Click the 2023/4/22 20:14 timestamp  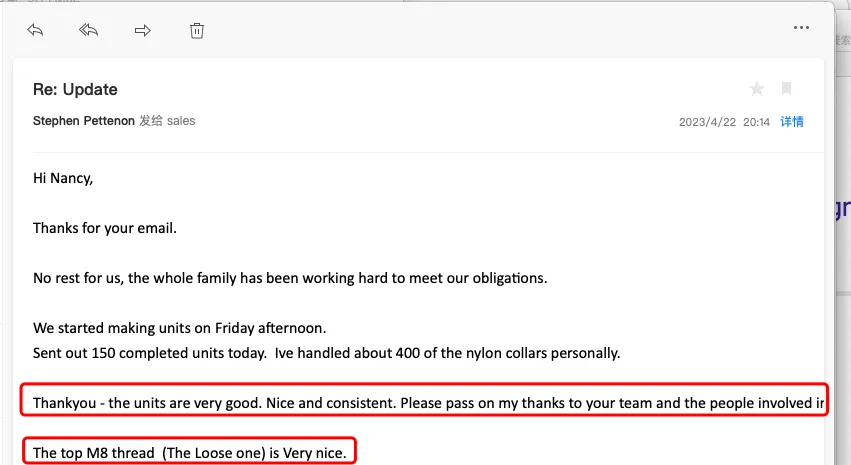[724, 122]
